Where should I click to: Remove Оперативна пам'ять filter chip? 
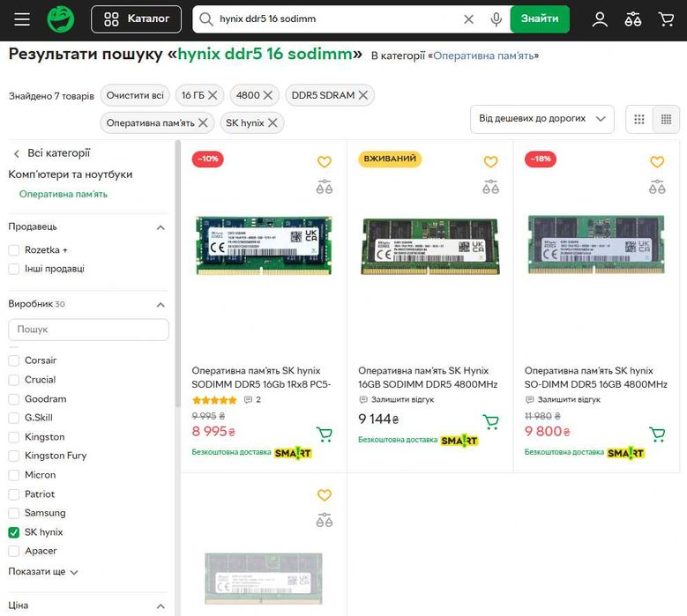203,122
